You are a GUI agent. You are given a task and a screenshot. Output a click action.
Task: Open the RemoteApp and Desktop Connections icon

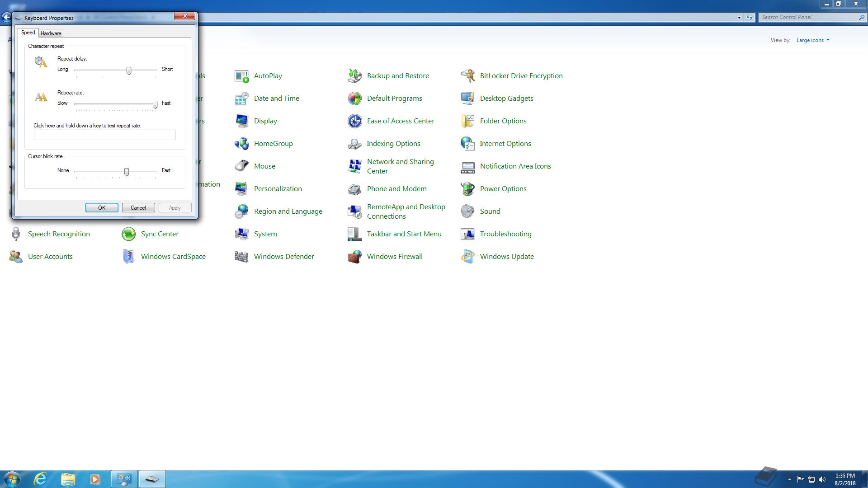(354, 211)
